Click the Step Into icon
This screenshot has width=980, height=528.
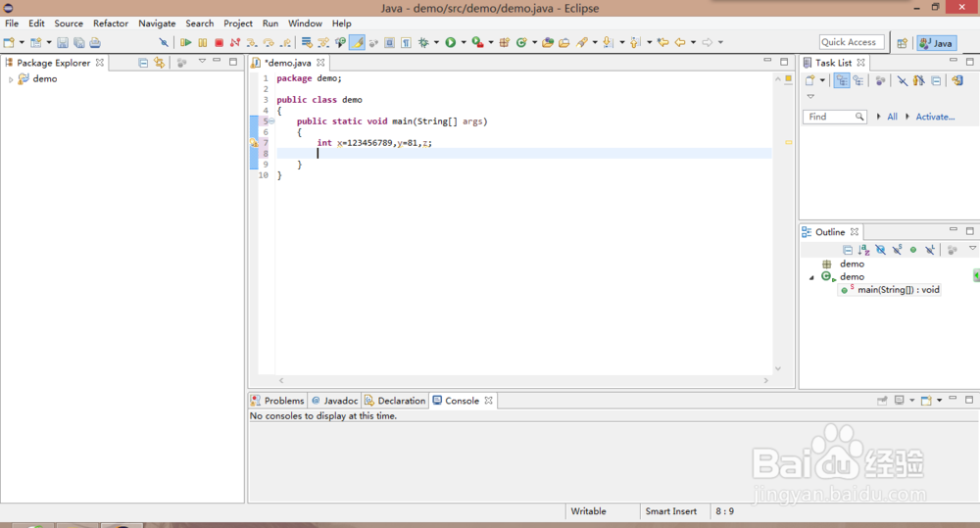[252, 42]
